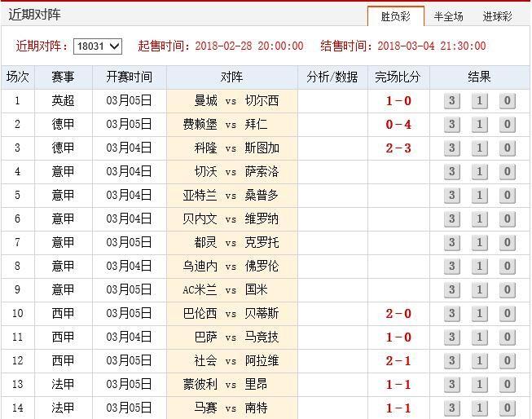Click the 亚特兰 team name
This screenshot has height=419, width=532.
tap(200, 196)
